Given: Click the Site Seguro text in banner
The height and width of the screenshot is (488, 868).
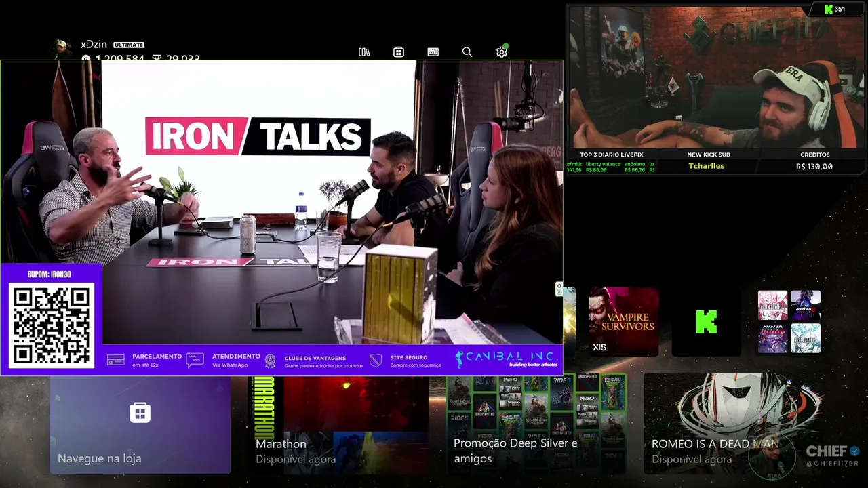Looking at the screenshot, I should point(416,361).
